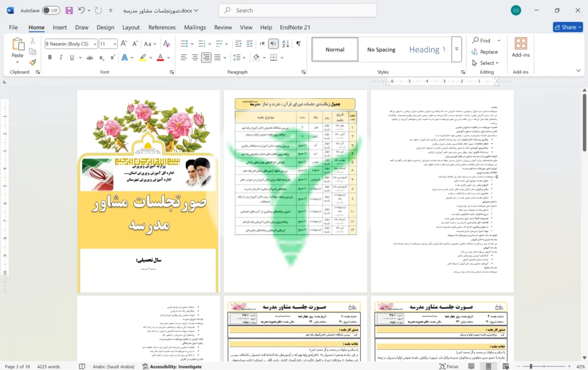Align text left
This screenshot has width=588, height=370.
pos(184,58)
